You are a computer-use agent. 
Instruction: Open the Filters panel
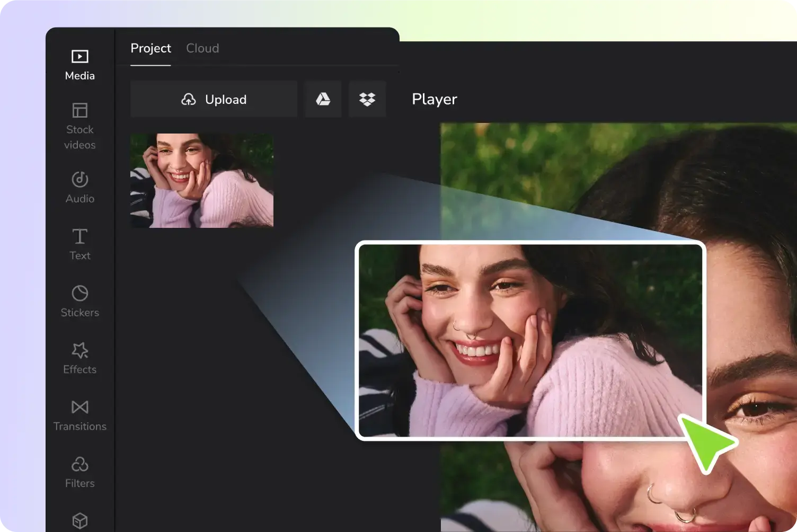click(80, 472)
